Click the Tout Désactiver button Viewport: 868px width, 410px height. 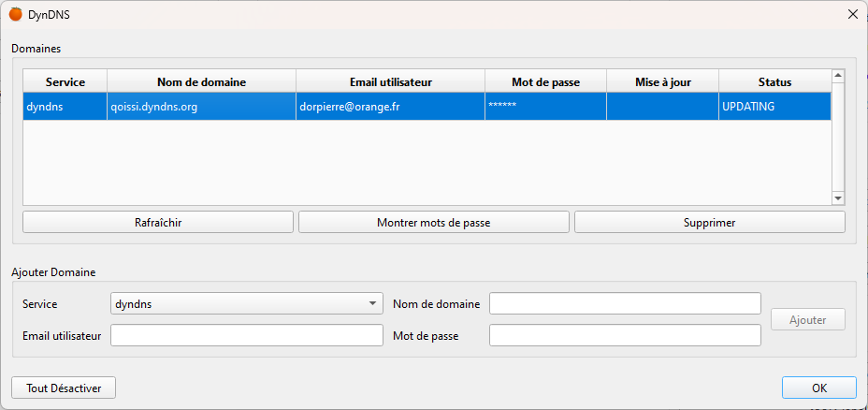64,388
